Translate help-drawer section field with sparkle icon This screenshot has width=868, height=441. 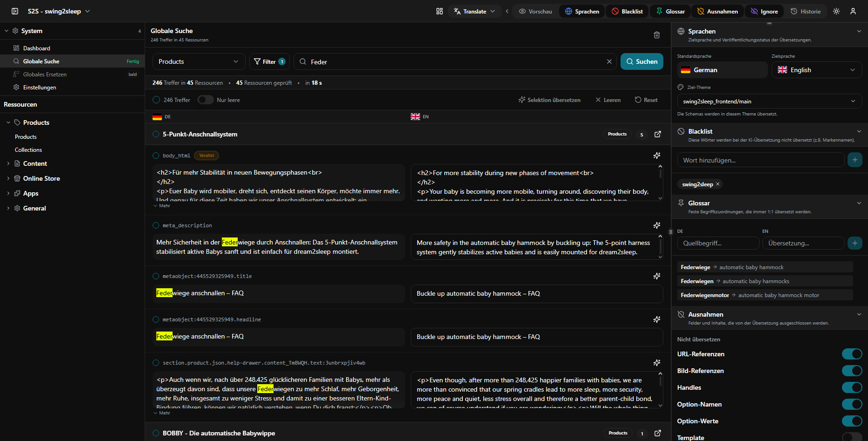(657, 363)
